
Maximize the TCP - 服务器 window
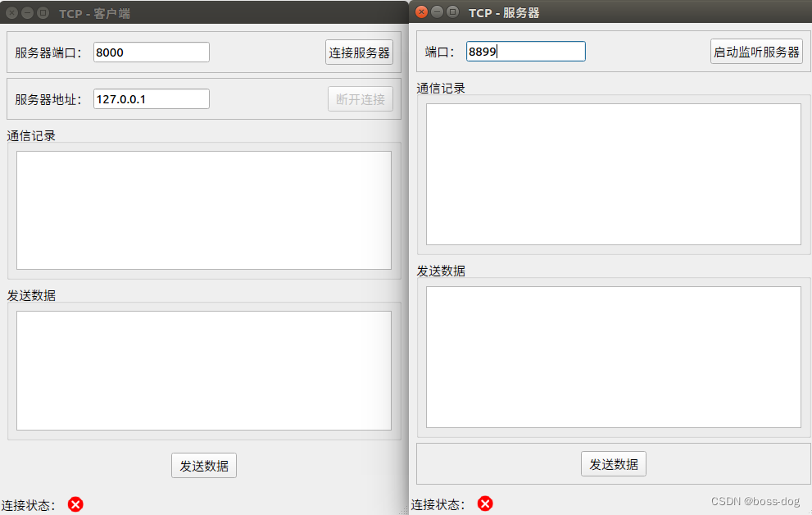(x=452, y=12)
